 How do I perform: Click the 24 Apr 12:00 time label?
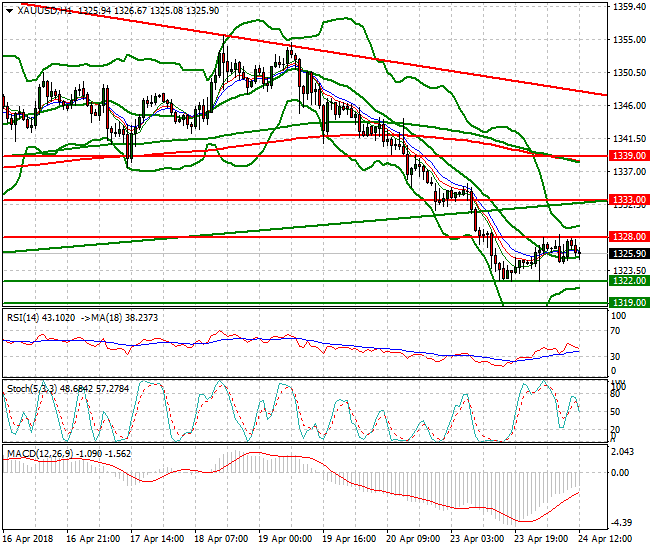click(605, 539)
